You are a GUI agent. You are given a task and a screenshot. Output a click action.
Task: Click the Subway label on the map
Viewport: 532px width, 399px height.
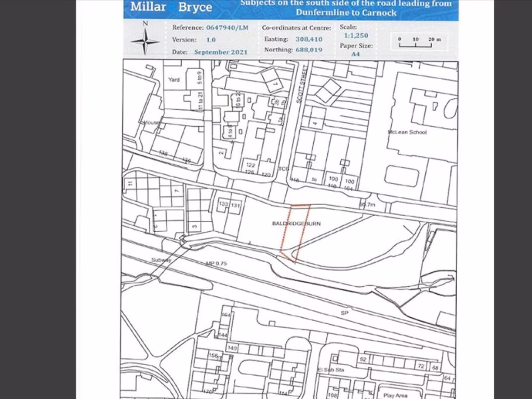161,260
